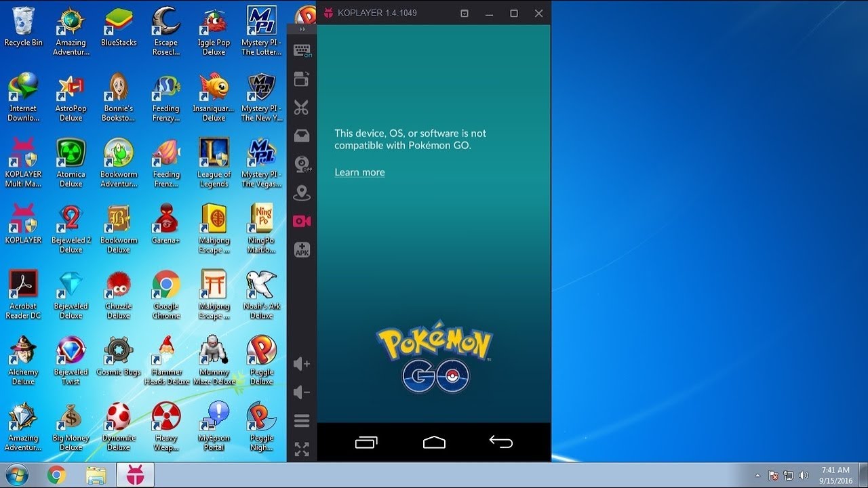The width and height of the screenshot is (868, 488).
Task: Take a screenshot with the scissors icon
Action: 302,108
